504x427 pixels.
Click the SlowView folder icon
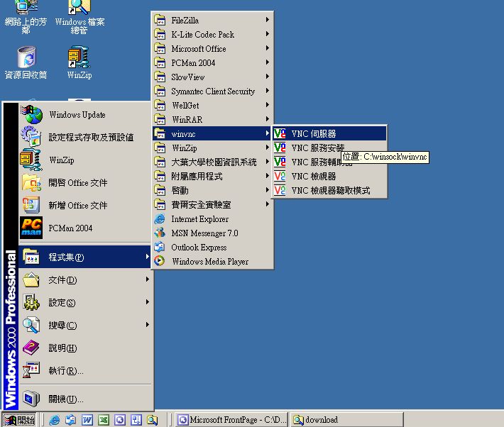click(x=160, y=77)
